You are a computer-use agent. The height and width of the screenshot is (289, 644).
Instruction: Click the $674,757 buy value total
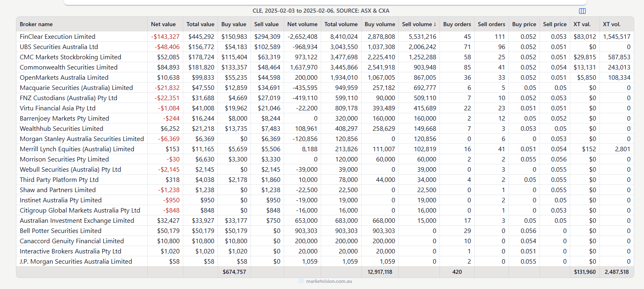click(x=234, y=272)
